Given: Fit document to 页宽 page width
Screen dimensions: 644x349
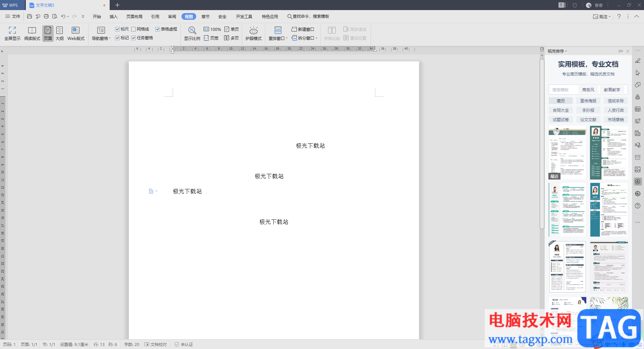Looking at the screenshot, I should coord(211,38).
